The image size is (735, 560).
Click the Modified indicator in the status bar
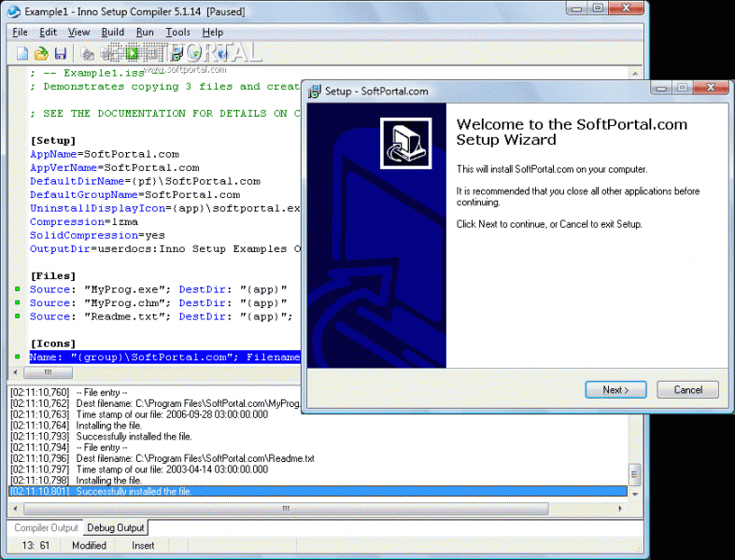pos(89,545)
